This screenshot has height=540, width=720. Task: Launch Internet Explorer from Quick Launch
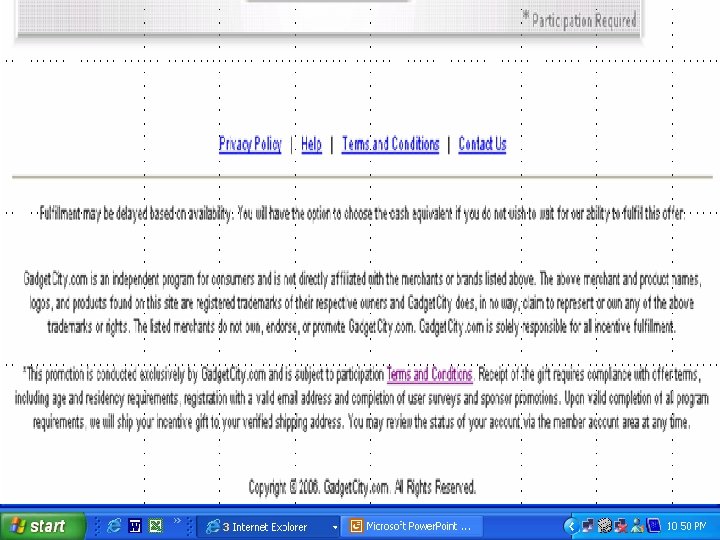pos(113,526)
